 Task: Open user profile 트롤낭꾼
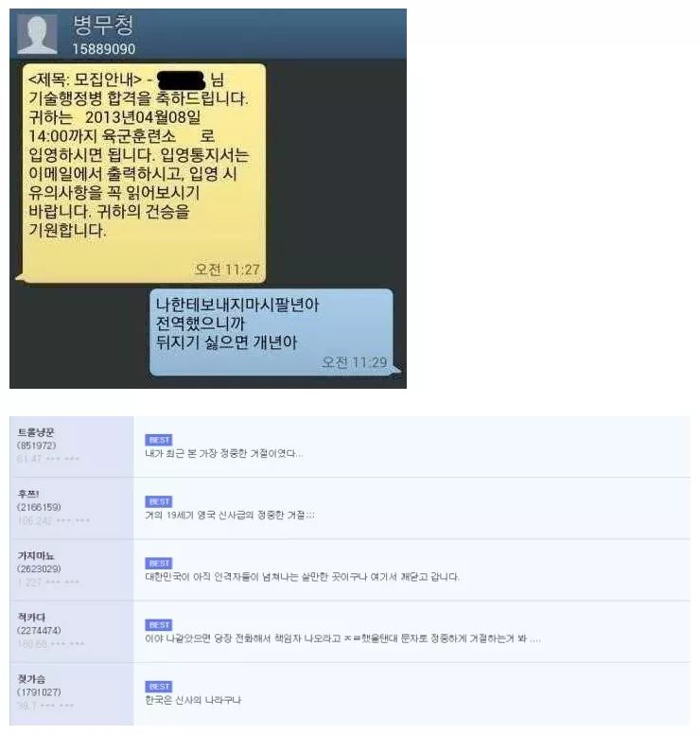coord(36,432)
